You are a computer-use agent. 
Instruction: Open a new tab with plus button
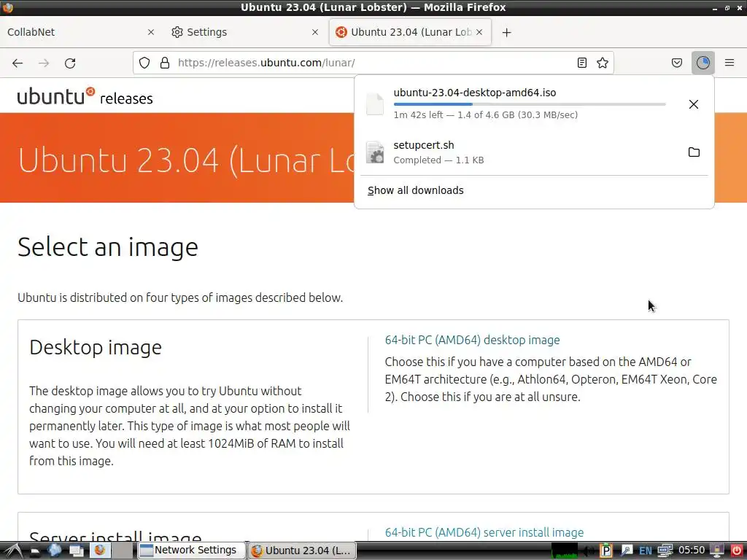coord(507,32)
